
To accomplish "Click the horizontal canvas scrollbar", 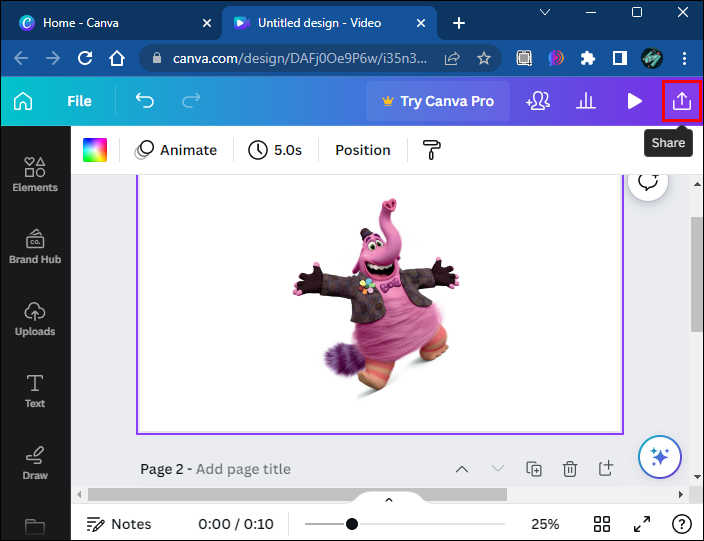I will [x=297, y=494].
